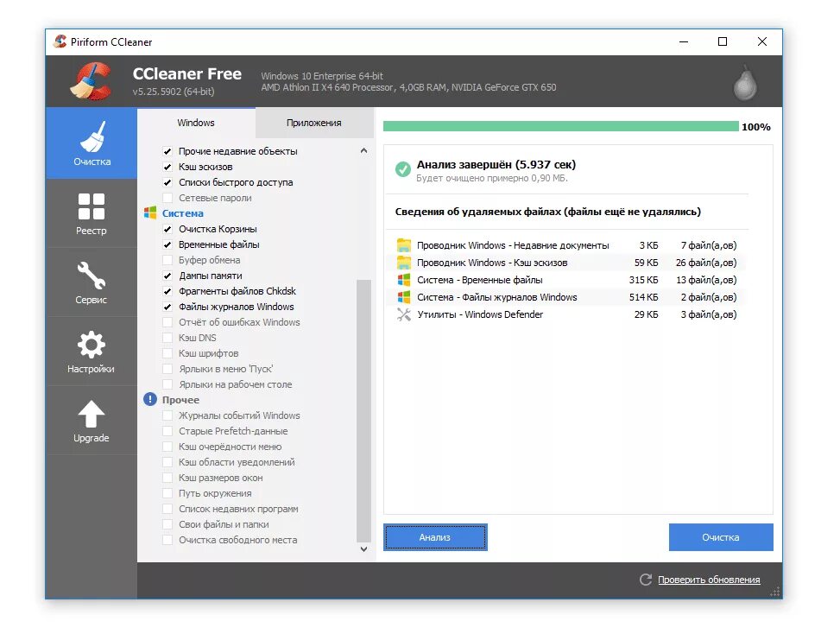The image size is (840, 634).
Task: Click the Анализ button
Action: point(435,537)
